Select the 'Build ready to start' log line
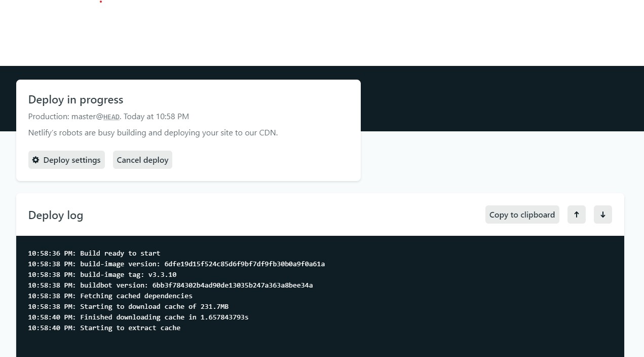Image resolution: width=644 pixels, height=357 pixels. click(x=94, y=253)
